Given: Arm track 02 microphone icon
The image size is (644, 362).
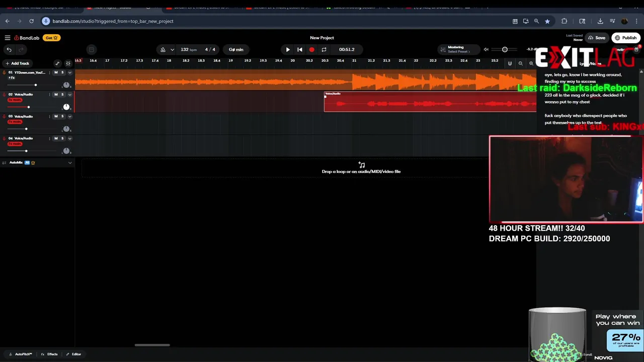Looking at the screenshot, I should coord(4,95).
